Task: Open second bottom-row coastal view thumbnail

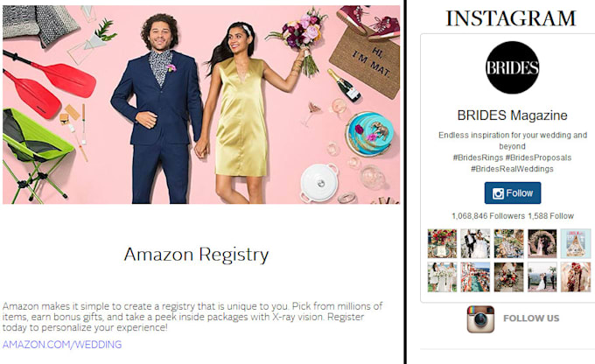Action: click(475, 277)
